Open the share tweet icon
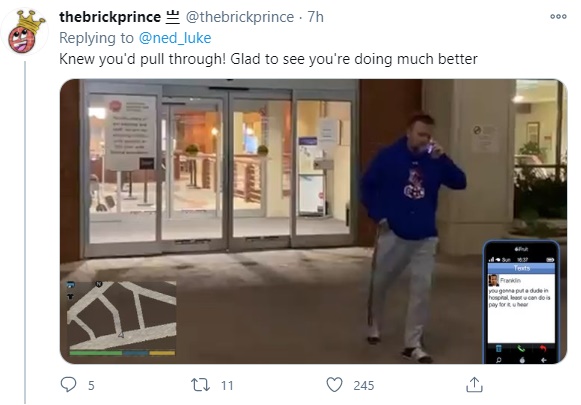The width and height of the screenshot is (581, 405). click(x=474, y=385)
